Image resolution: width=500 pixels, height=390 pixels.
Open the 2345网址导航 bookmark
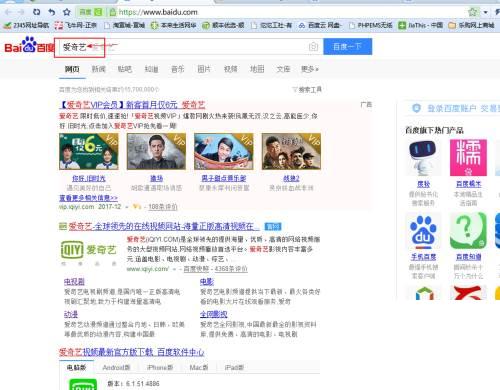tap(26, 25)
